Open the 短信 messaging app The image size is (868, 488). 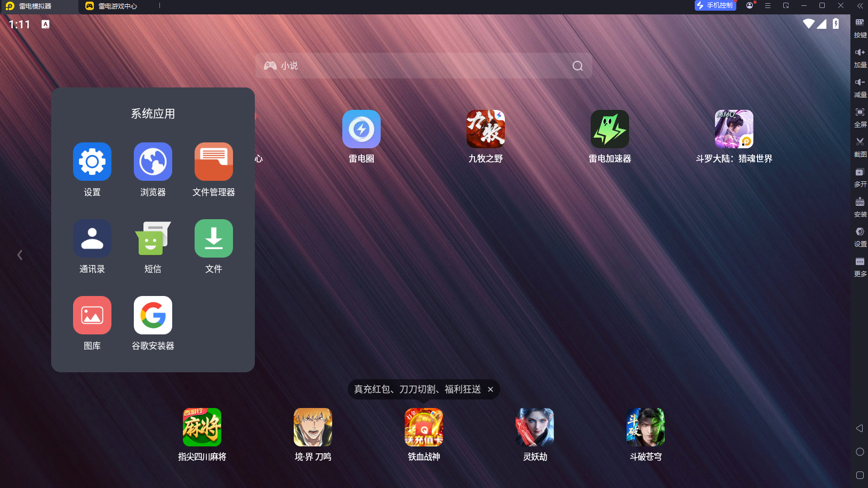pos(153,238)
